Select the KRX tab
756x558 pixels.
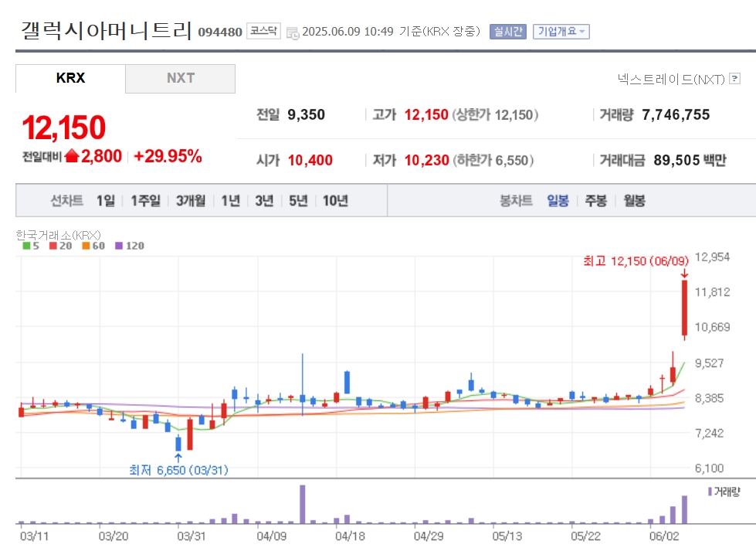coord(70,78)
